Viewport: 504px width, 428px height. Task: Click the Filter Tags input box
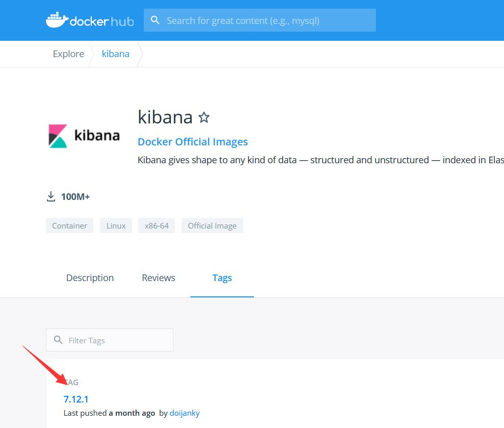pyautogui.click(x=110, y=340)
